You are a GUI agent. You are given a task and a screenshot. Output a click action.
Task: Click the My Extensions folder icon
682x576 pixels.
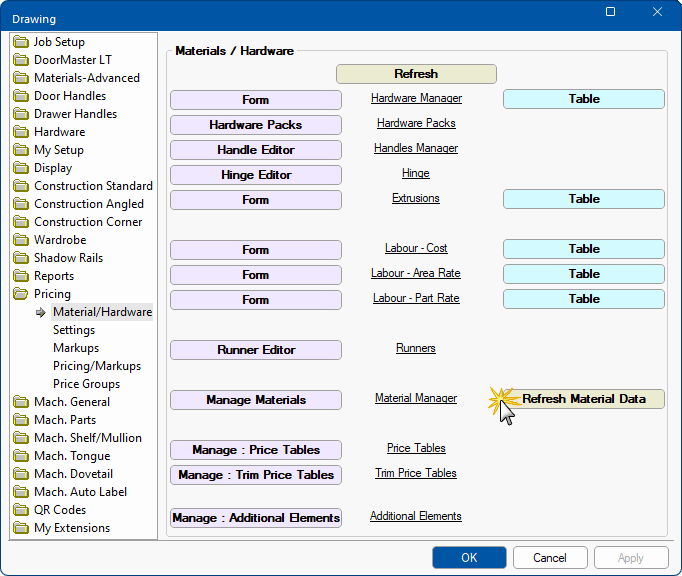pos(22,528)
